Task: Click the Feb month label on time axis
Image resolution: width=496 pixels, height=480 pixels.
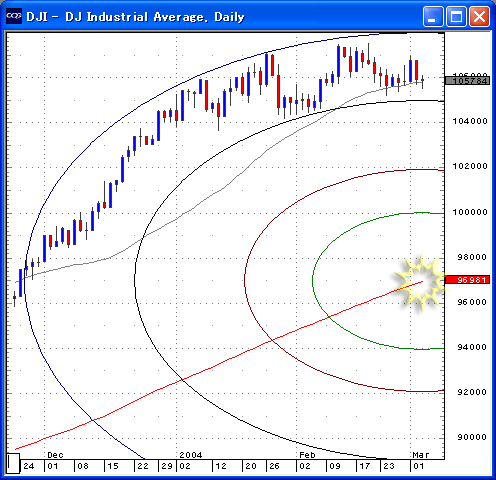Action: click(x=307, y=455)
